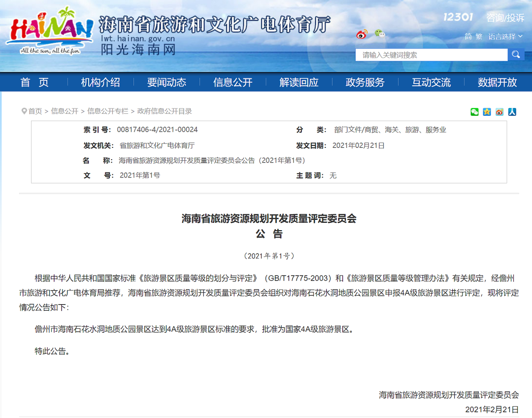Viewport: 532px width, 418px height.
Task: Open 数据开放 navigation menu
Action: (498, 82)
